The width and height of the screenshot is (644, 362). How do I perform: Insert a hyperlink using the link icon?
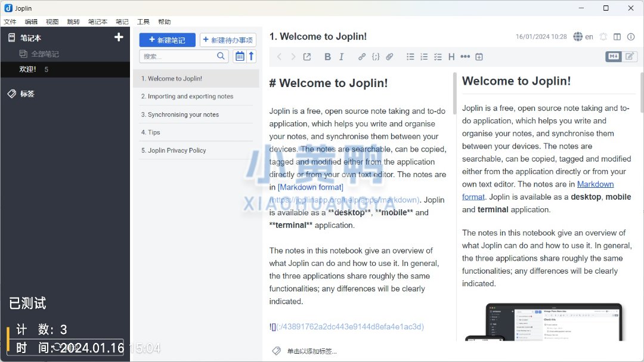click(362, 57)
